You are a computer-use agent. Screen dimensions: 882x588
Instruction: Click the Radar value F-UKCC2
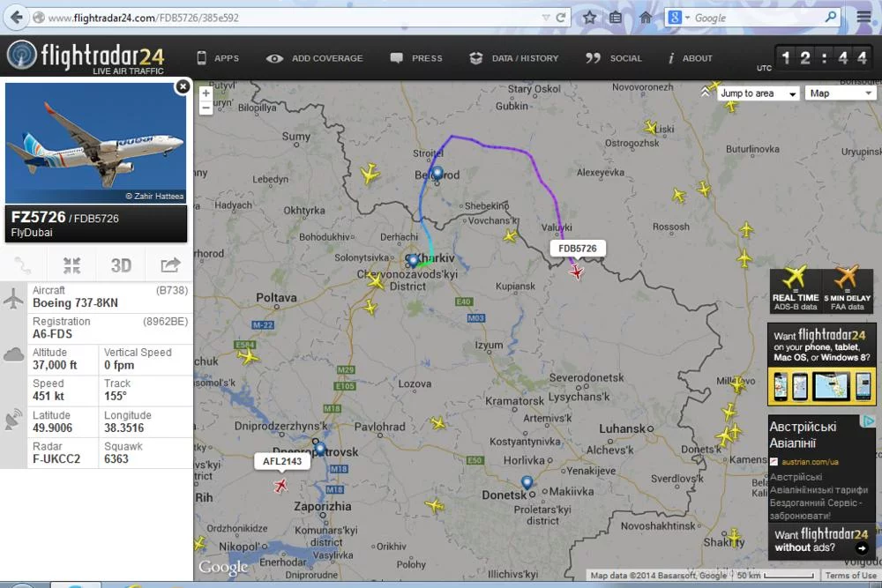coord(56,458)
